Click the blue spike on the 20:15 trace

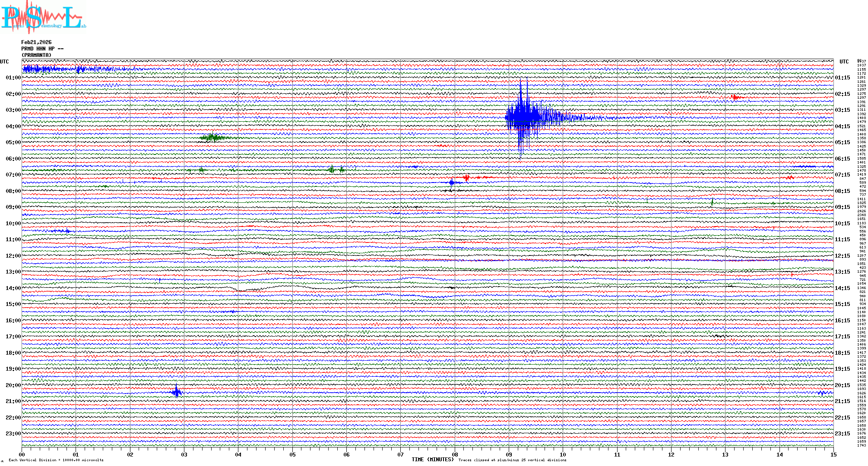click(176, 392)
